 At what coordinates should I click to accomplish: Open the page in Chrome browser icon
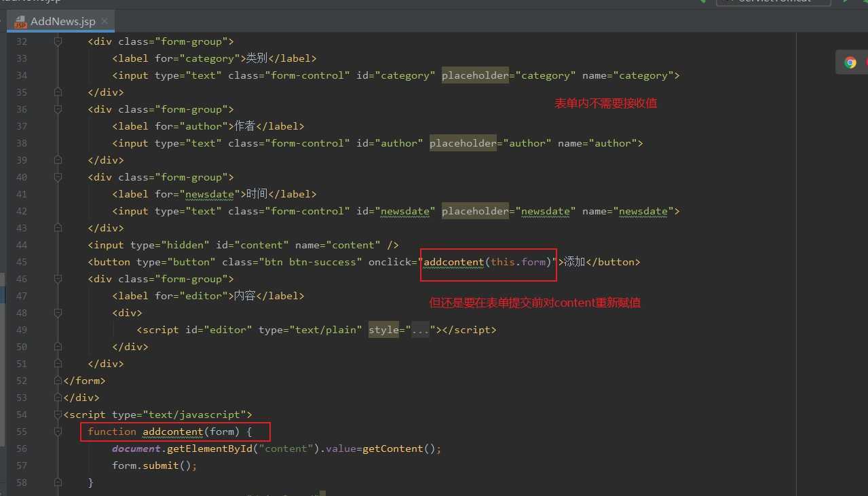[x=850, y=62]
